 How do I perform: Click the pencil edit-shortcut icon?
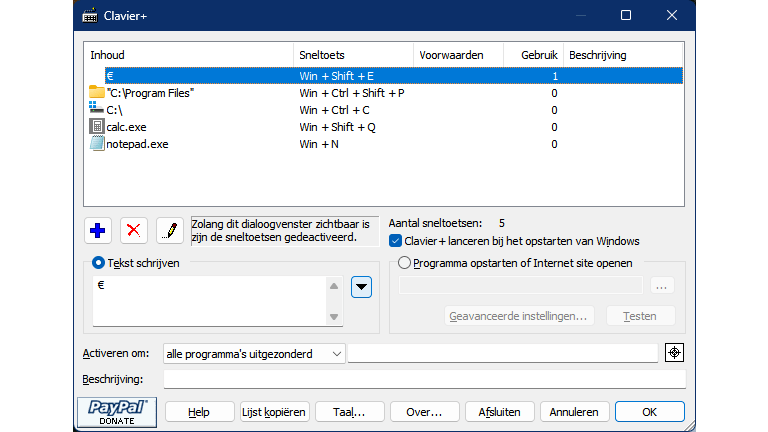pyautogui.click(x=170, y=230)
